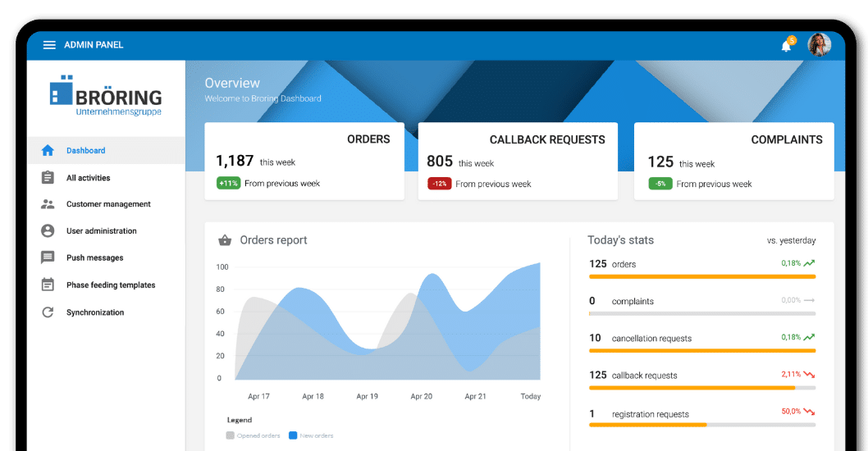Click the callback requests progress bar

point(702,388)
